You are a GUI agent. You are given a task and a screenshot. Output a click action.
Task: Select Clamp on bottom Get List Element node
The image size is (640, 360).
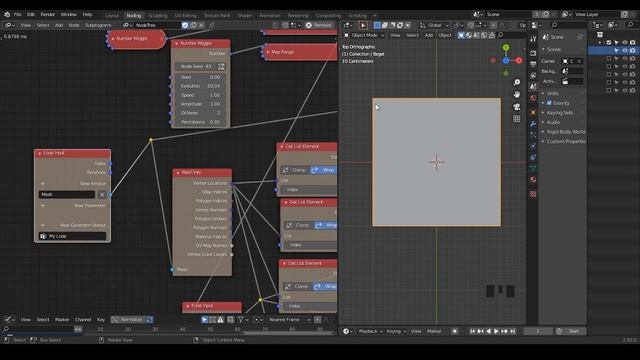(x=297, y=287)
